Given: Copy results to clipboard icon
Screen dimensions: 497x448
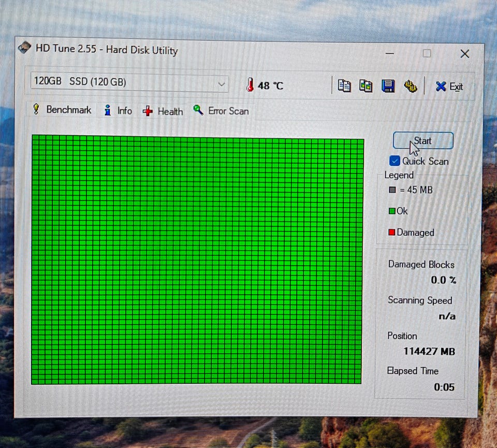Looking at the screenshot, I should click(344, 86).
